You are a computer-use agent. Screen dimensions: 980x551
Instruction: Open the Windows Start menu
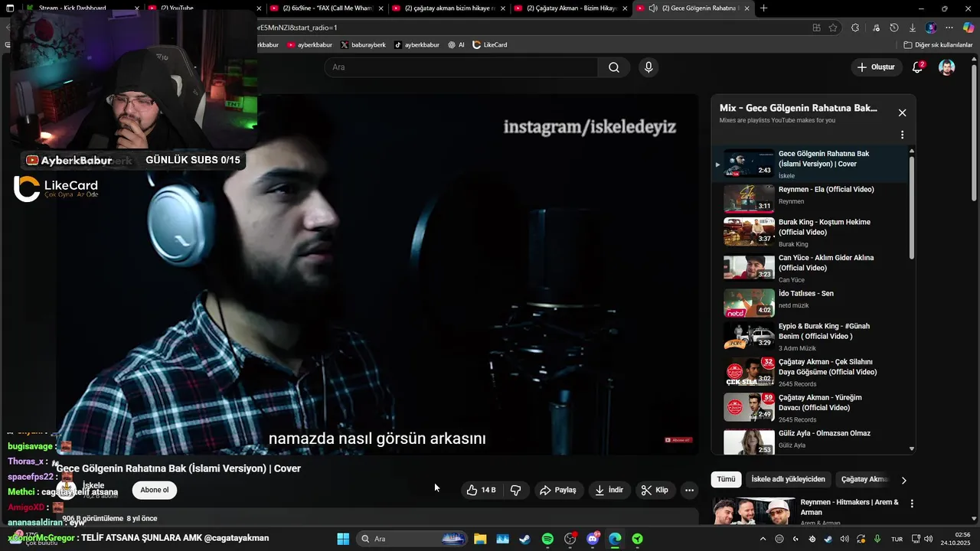[x=343, y=539]
